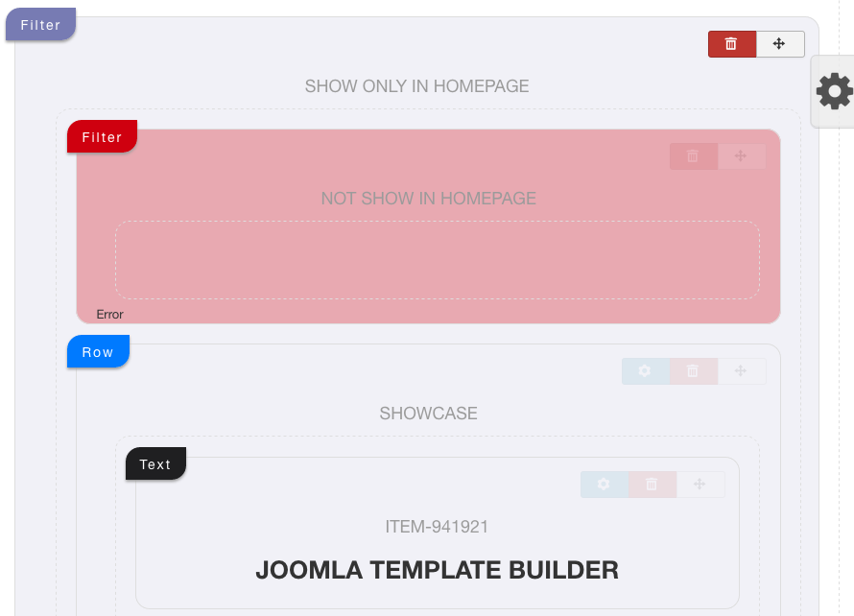
Task: Click the SHOWCASE row title
Action: (429, 414)
